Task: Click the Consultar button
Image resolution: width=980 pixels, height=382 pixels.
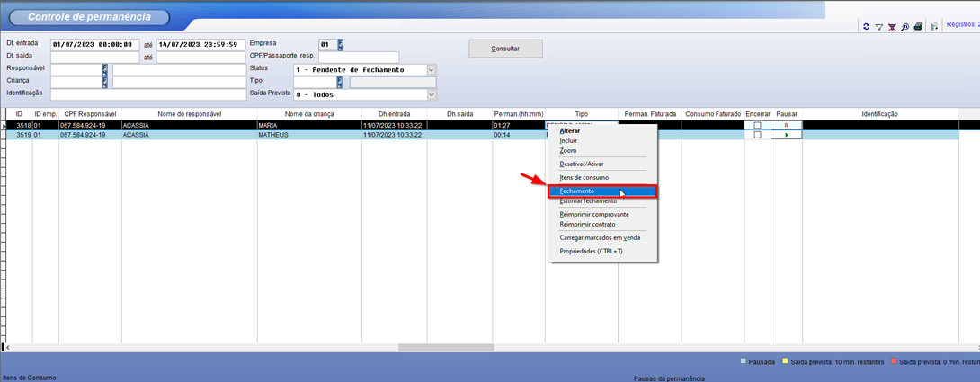Action: click(505, 49)
